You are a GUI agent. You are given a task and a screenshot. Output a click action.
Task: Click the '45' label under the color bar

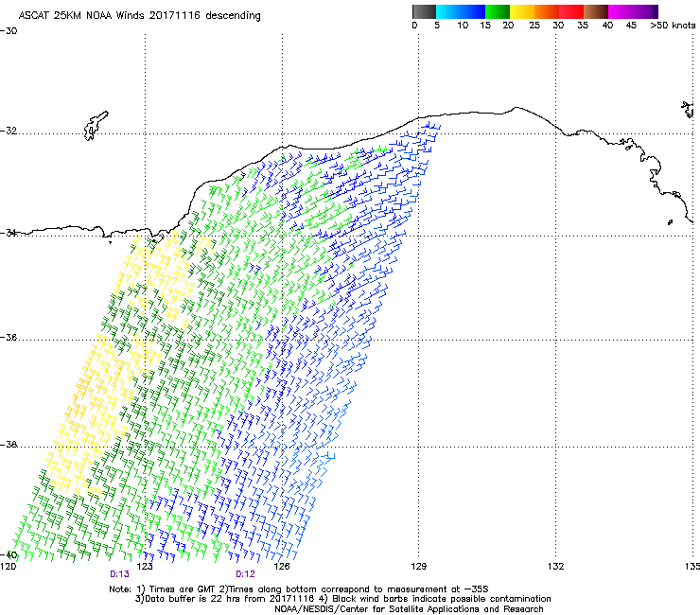click(631, 26)
